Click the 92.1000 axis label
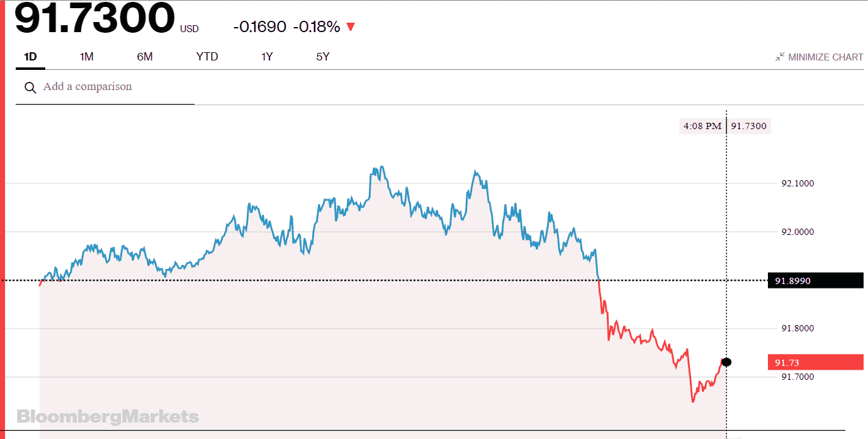Viewport: 868px width, 439px height. [797, 183]
